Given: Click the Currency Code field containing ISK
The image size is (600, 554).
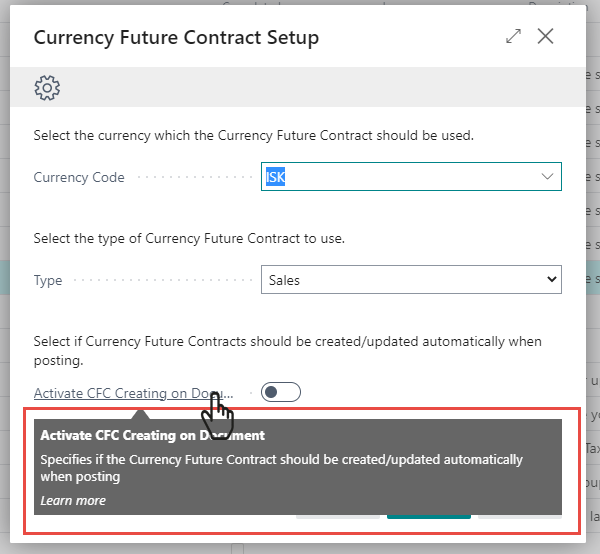Looking at the screenshot, I should (x=398, y=177).
